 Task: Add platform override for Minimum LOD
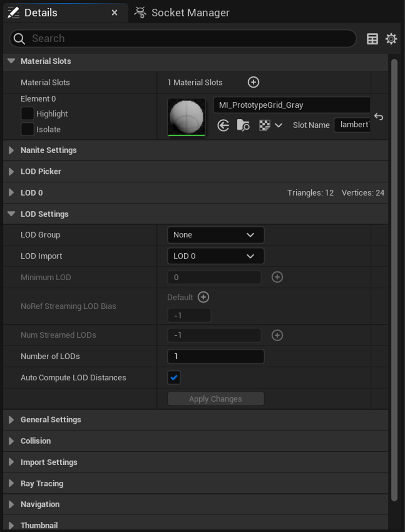tap(277, 277)
